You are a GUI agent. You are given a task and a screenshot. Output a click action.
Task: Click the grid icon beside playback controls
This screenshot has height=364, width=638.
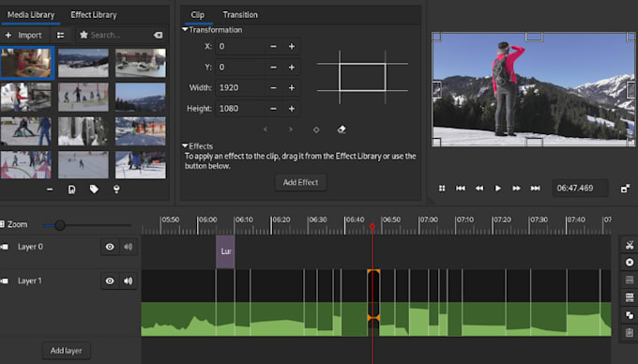(442, 189)
